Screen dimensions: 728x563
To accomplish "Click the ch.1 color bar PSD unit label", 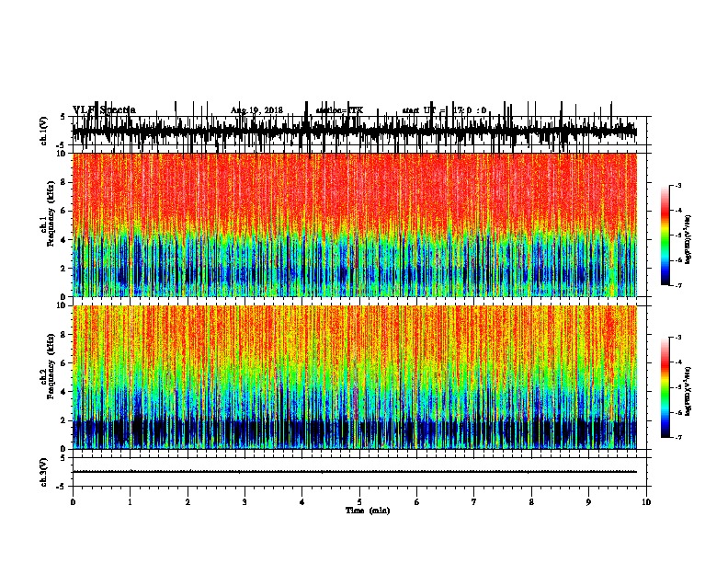I will [x=688, y=240].
